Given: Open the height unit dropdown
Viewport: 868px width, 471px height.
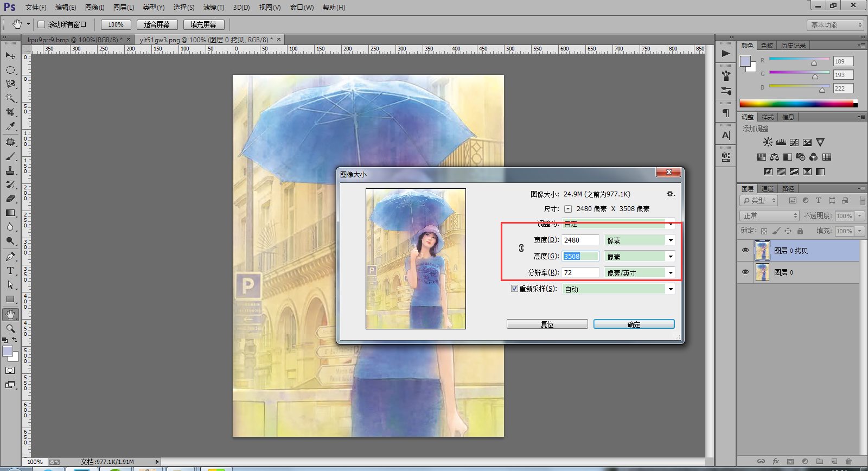Looking at the screenshot, I should pyautogui.click(x=640, y=256).
